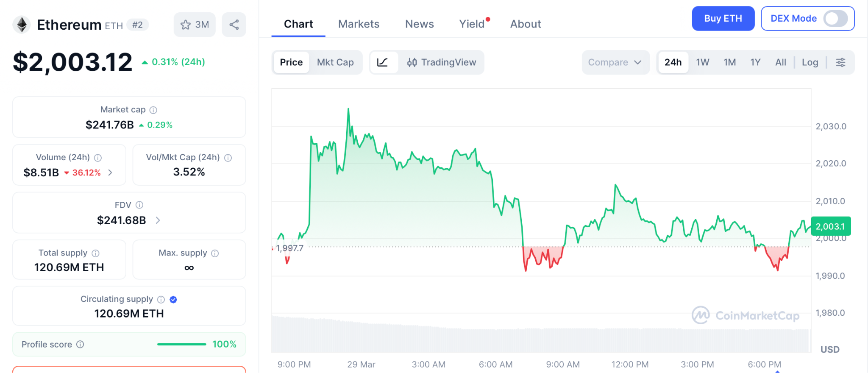Click the Buy ETH button
The width and height of the screenshot is (868, 373).
723,19
